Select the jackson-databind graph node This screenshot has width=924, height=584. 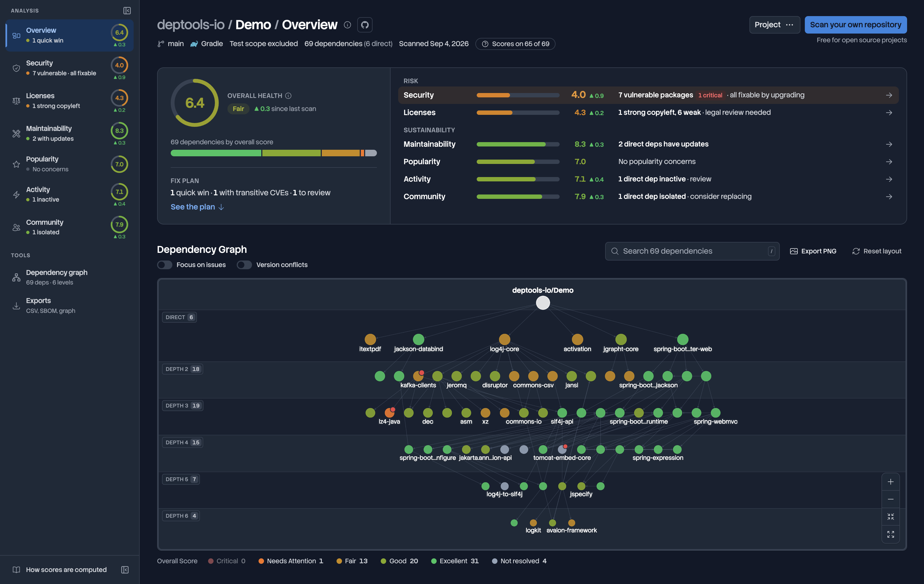pyautogui.click(x=418, y=339)
